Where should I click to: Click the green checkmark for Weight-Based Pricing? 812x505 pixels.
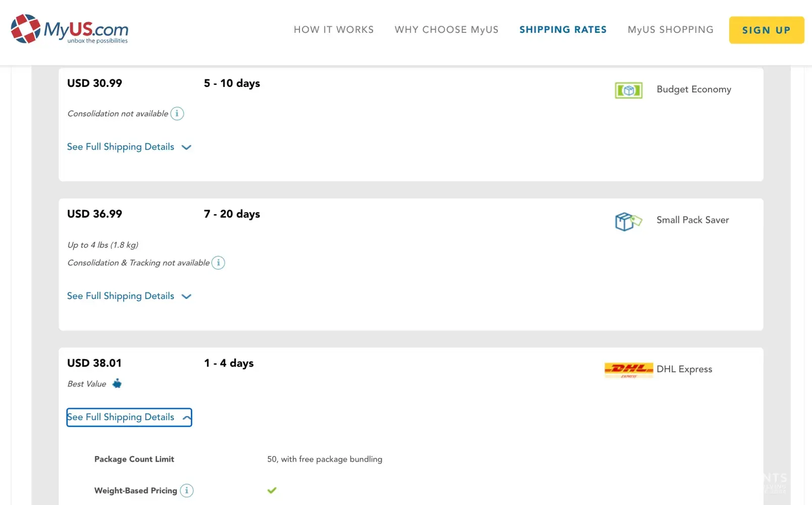[x=272, y=490]
